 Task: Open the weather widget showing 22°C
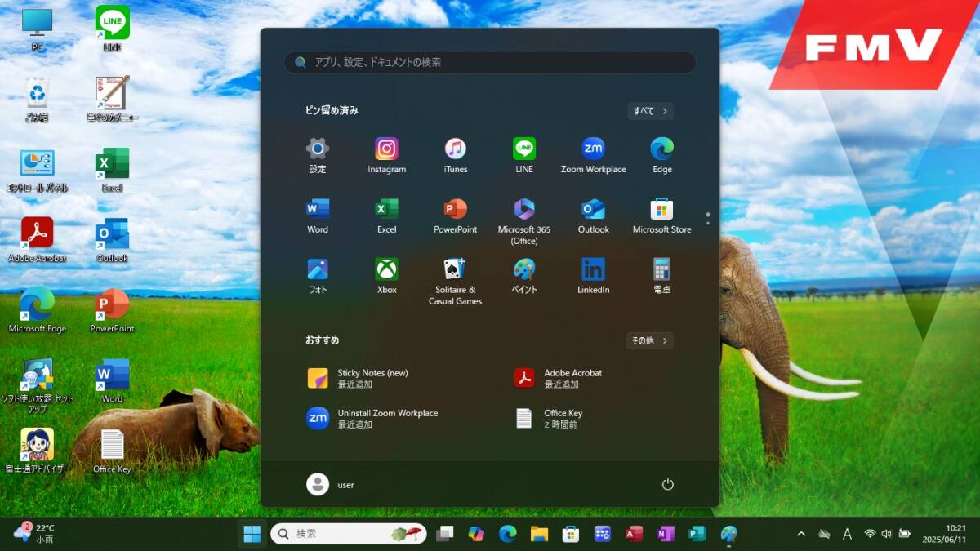click(x=34, y=533)
